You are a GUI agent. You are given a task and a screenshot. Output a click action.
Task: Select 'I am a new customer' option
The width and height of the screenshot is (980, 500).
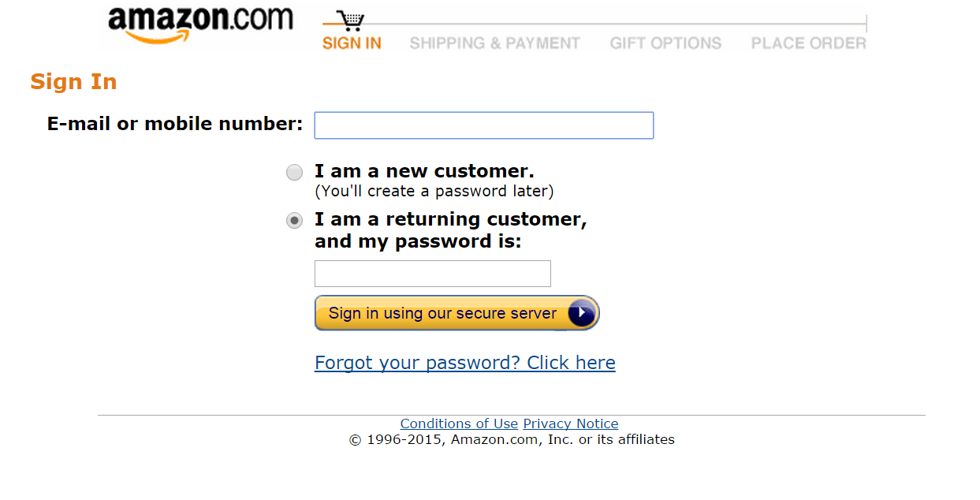tap(294, 172)
